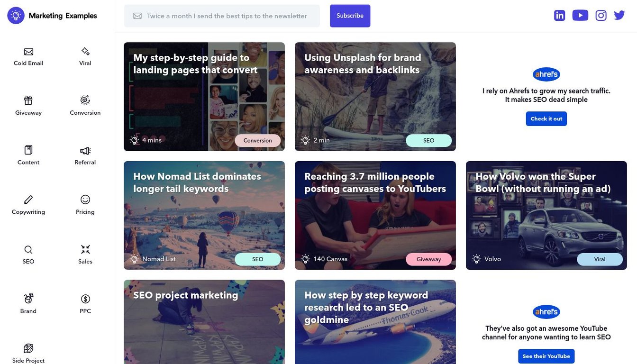Open the landing pages guide article card
The width and height of the screenshot is (637, 364).
[x=204, y=97]
